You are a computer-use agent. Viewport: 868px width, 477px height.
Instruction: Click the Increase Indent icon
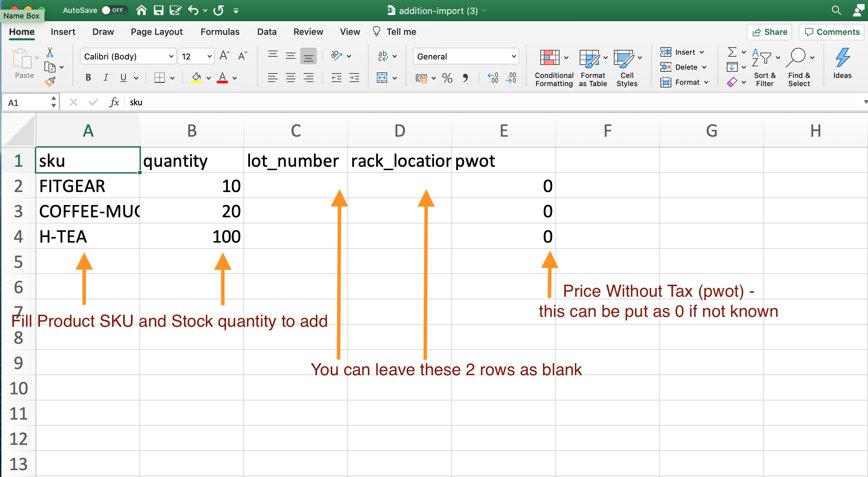[x=354, y=78]
